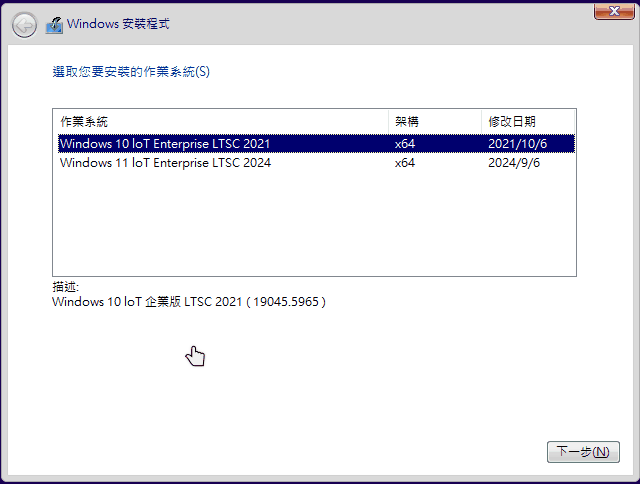Screen dimensions: 640x484
Task: Select Windows 11 IoT Enterprise LTSC 2024 row
Action: [316, 163]
